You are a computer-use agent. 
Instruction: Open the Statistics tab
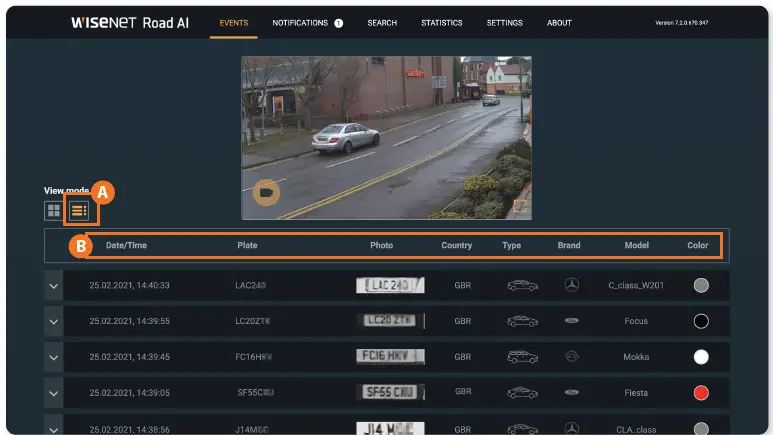click(x=442, y=23)
